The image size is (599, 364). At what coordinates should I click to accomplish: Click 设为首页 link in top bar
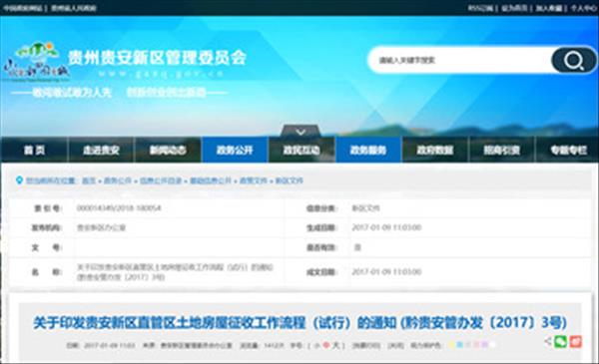(x=514, y=8)
